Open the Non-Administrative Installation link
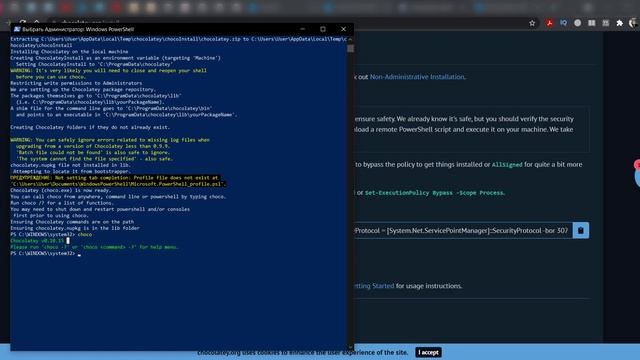Viewport: 640px width, 360px height. pos(417,77)
